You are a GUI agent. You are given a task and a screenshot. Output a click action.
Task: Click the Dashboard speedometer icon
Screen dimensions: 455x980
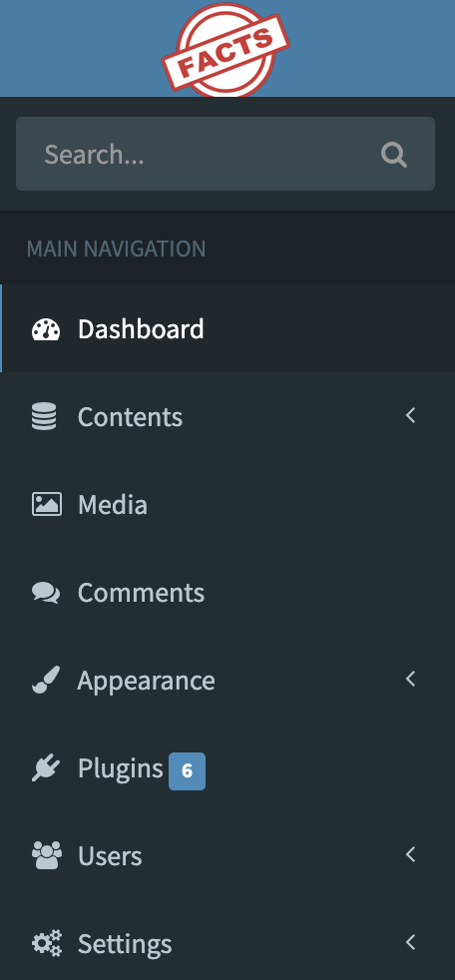[46, 329]
